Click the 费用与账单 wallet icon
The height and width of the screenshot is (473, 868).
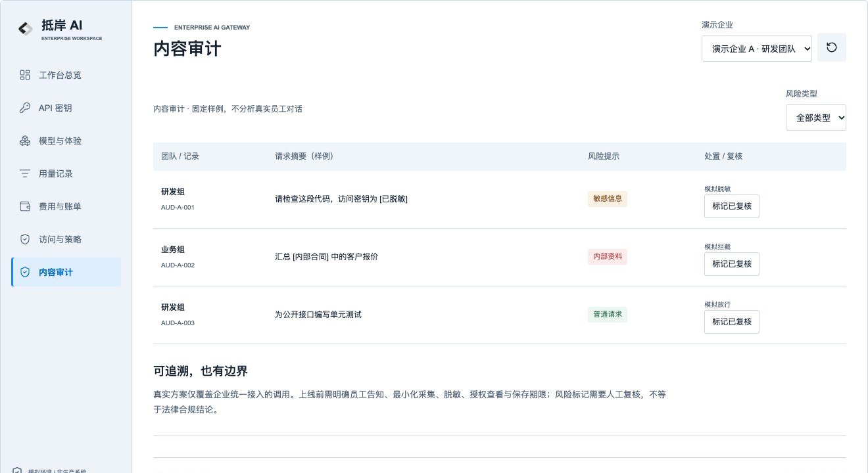pyautogui.click(x=25, y=206)
